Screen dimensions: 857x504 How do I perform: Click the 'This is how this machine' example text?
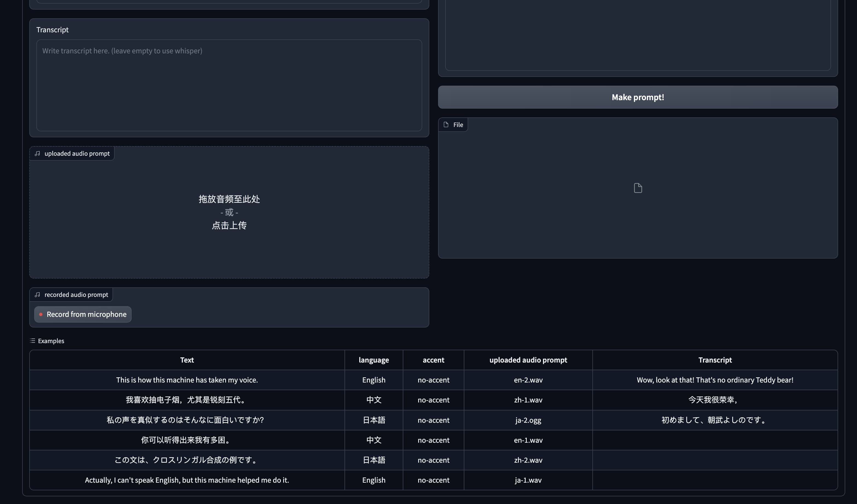click(x=187, y=380)
